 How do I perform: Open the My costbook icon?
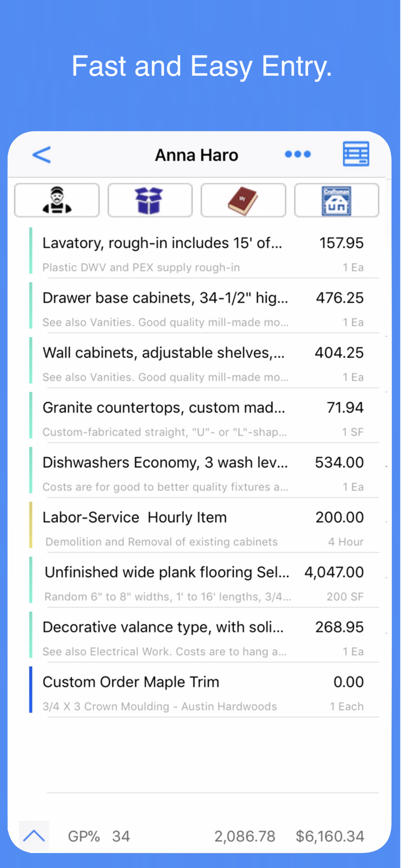[x=243, y=200]
